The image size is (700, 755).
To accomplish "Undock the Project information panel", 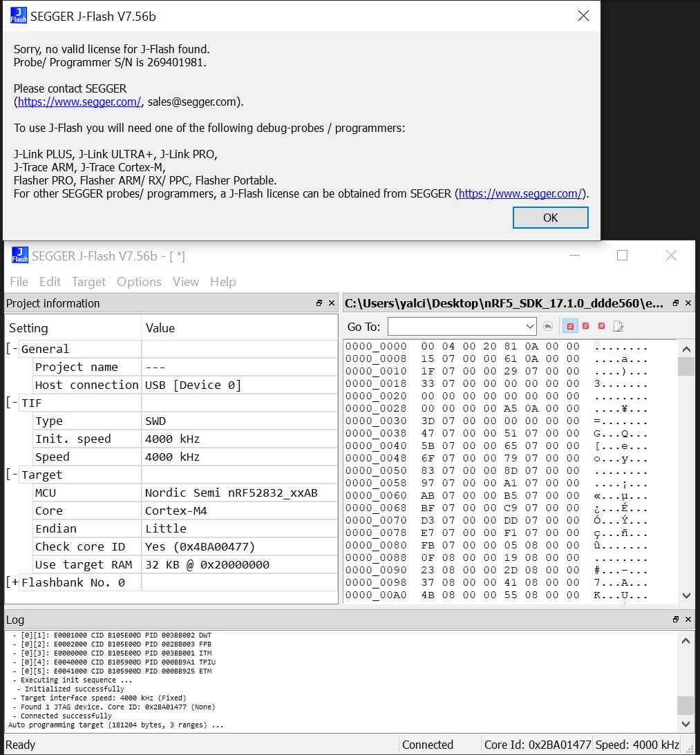I will click(319, 303).
